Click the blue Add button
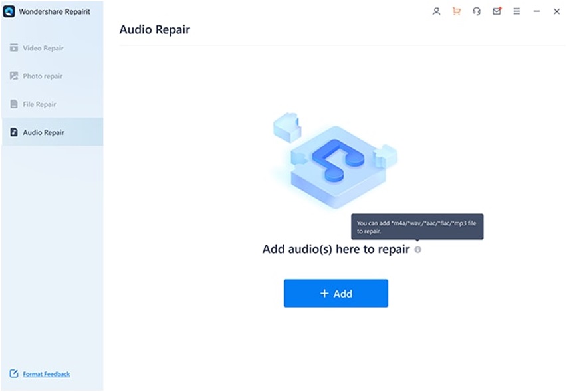 pyautogui.click(x=336, y=293)
